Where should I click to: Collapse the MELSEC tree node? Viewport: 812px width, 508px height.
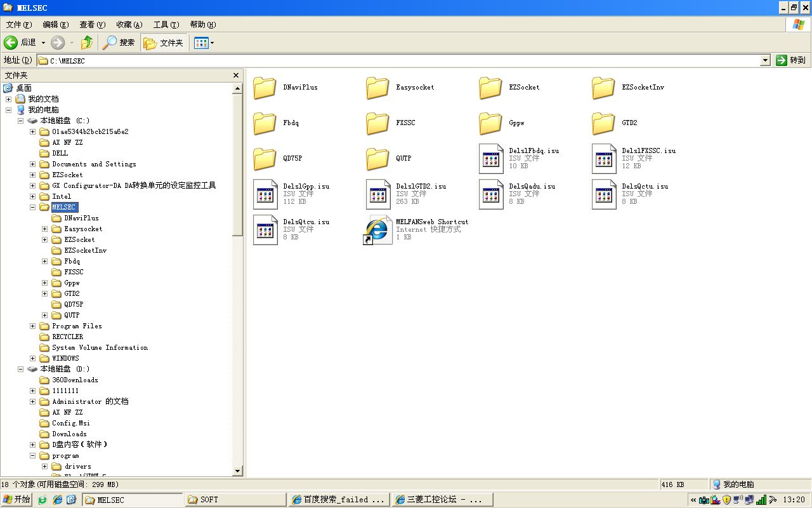click(33, 207)
